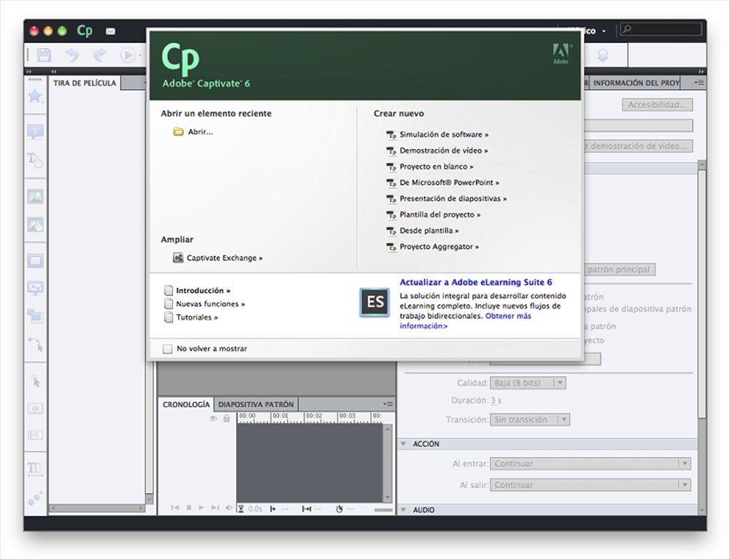This screenshot has width=730, height=560.
Task: Select the mouse path tool in sidebar
Action: pyautogui.click(x=35, y=345)
